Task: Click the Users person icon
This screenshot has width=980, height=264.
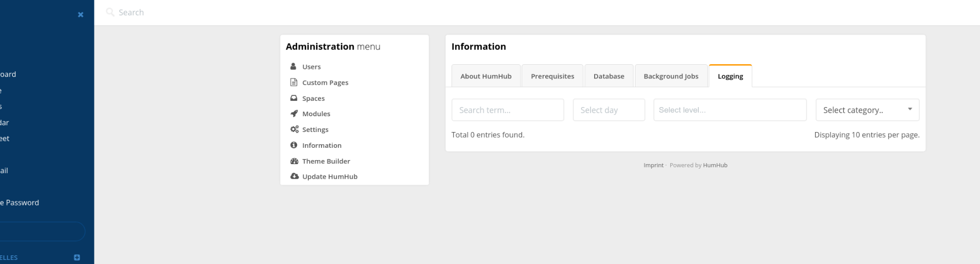Action: (293, 66)
